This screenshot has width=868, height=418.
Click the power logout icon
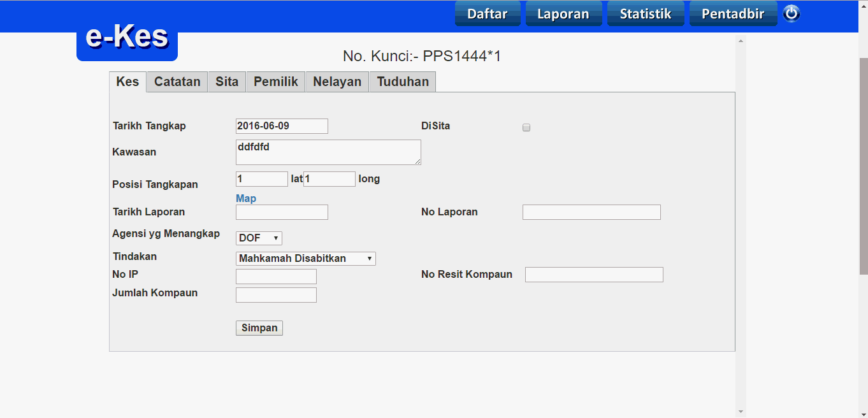[x=791, y=13]
